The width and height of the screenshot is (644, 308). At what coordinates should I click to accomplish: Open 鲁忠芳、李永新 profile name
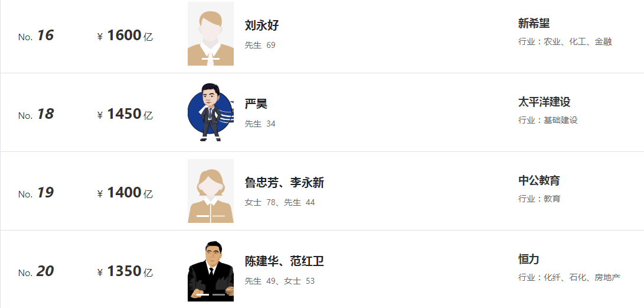[285, 183]
